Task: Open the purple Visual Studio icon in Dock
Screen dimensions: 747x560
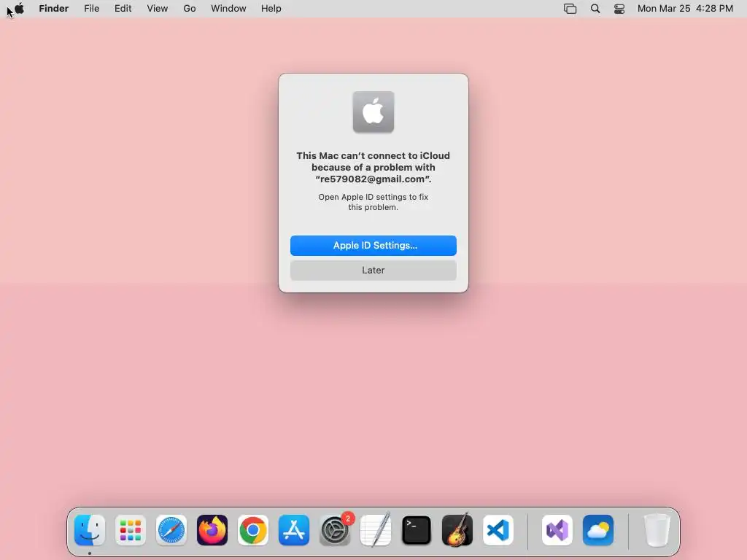Action: [557, 530]
